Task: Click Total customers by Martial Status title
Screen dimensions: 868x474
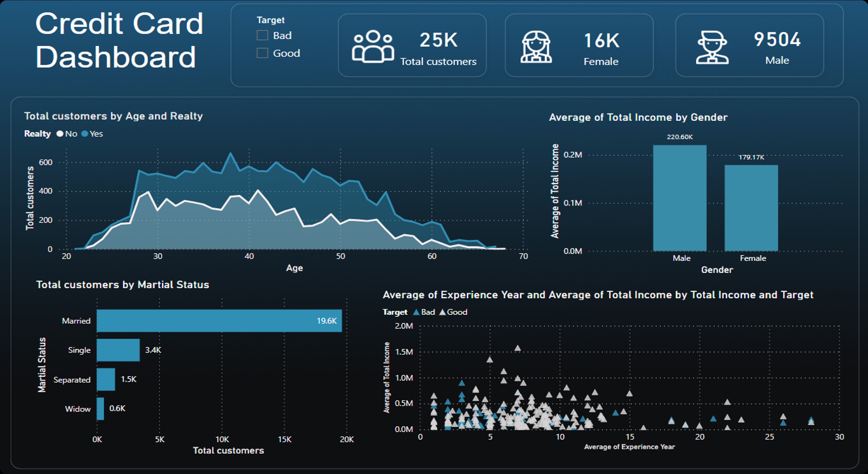Action: 123,285
